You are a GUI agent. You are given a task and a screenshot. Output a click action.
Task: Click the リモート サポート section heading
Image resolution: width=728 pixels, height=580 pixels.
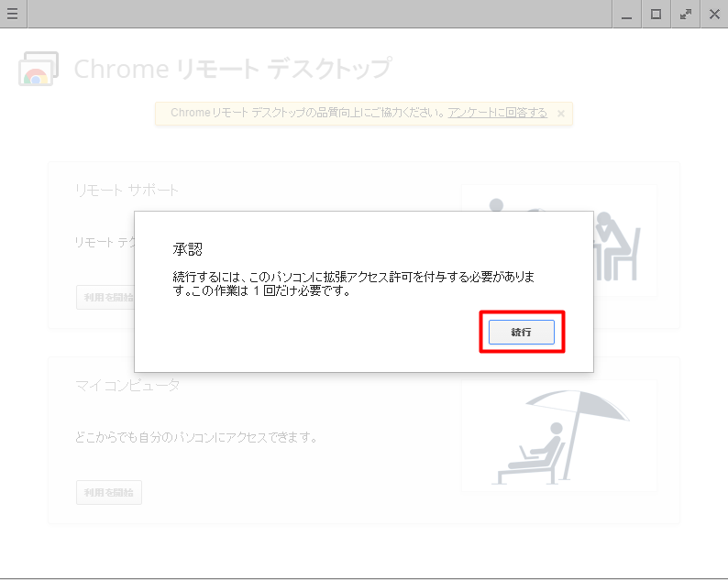pyautogui.click(x=127, y=190)
